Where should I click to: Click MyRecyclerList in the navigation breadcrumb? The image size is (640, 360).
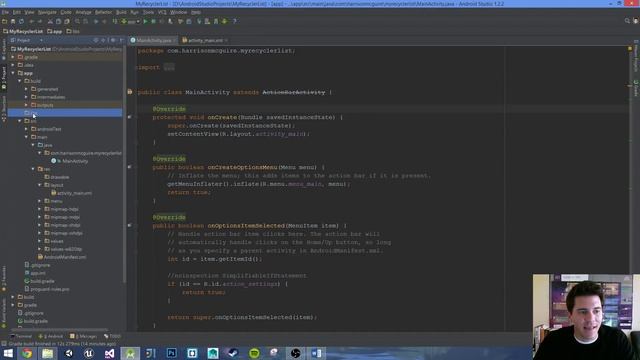click(x=23, y=31)
